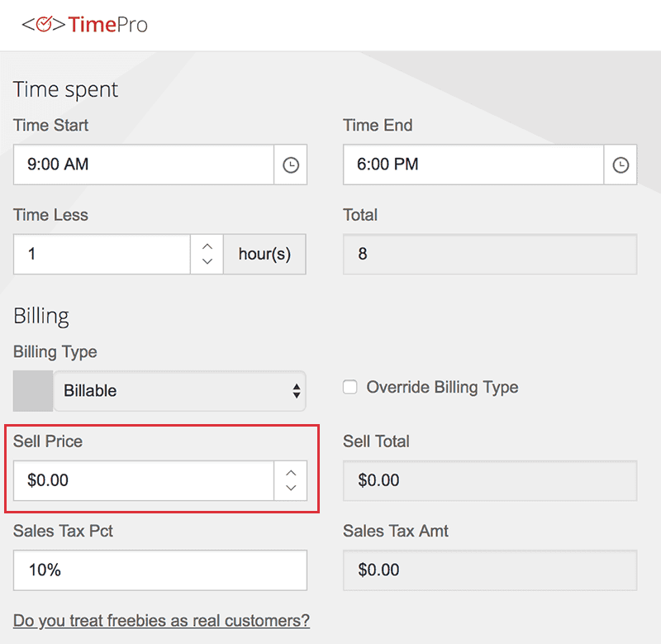Focus the Sales Tax Pct field
Viewport: 661px width, 644px height.
point(160,570)
